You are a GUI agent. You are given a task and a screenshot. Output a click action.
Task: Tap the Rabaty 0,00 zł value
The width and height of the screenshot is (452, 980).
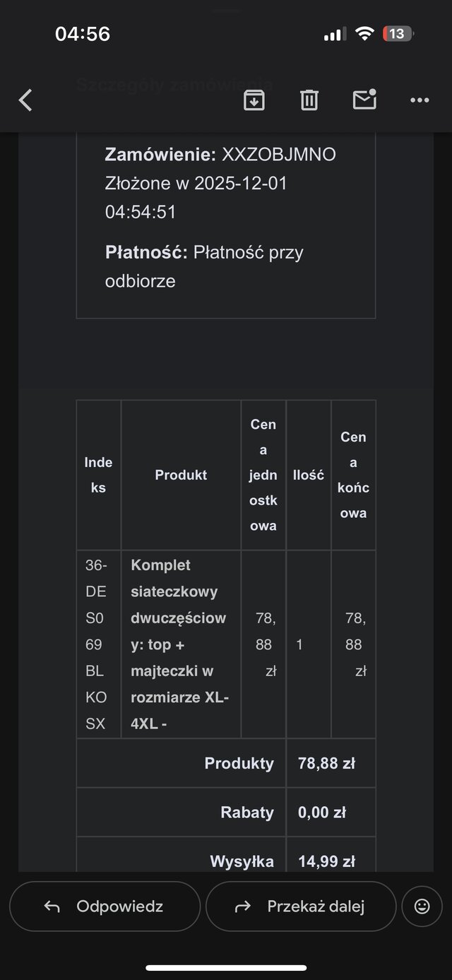(322, 813)
